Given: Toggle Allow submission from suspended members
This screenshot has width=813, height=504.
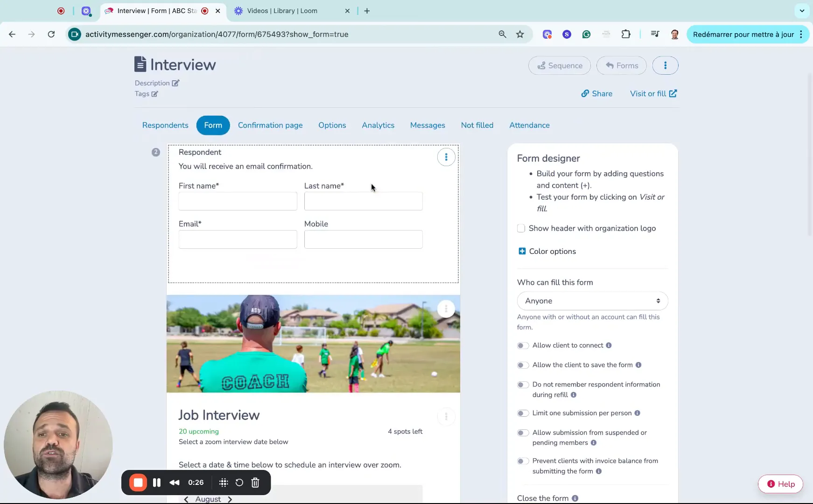Looking at the screenshot, I should pyautogui.click(x=523, y=433).
